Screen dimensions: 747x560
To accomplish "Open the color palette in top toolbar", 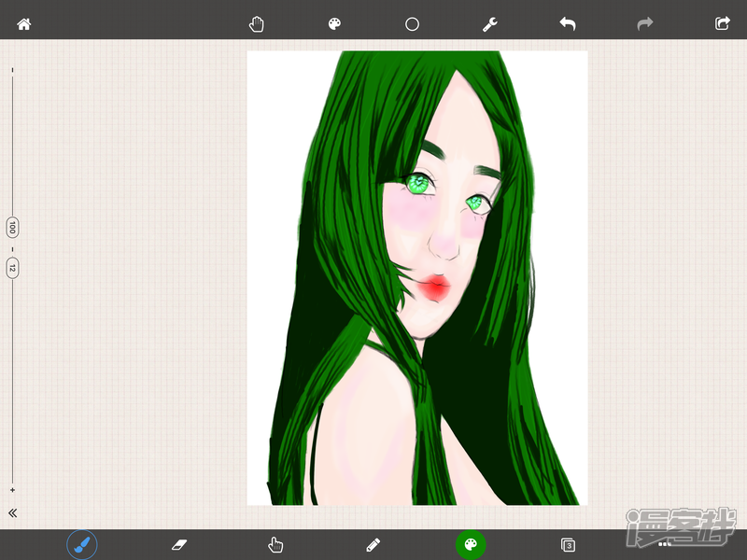I will (x=334, y=24).
